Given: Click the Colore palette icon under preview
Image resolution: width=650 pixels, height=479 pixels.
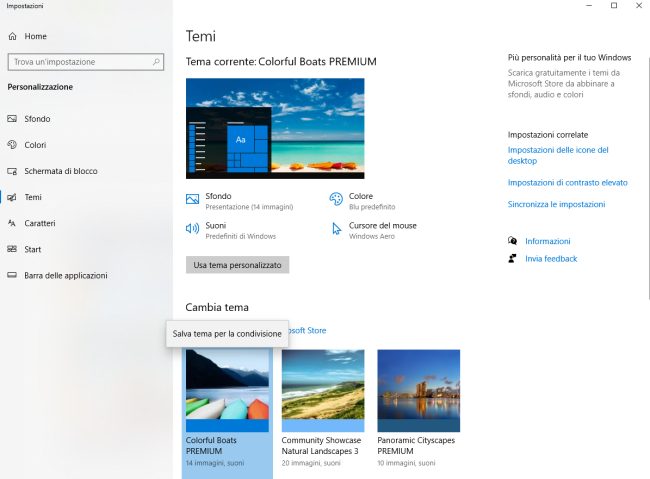Looking at the screenshot, I should tap(336, 199).
